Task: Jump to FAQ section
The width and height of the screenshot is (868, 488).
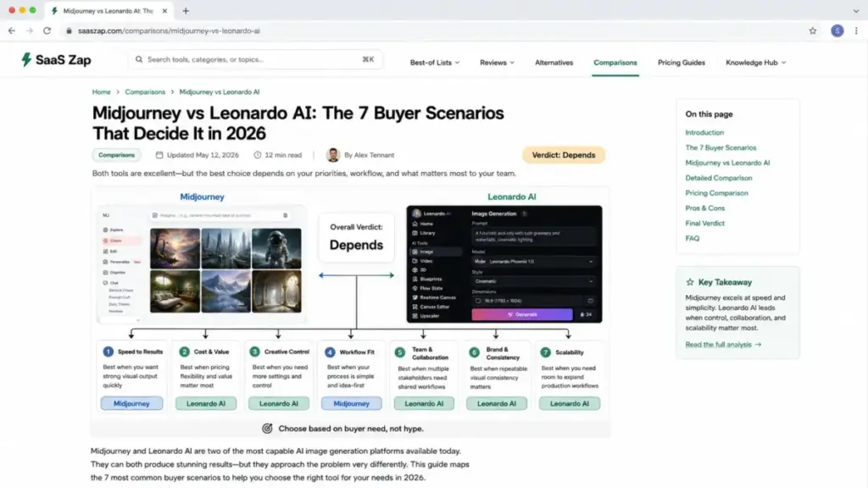Action: (692, 238)
